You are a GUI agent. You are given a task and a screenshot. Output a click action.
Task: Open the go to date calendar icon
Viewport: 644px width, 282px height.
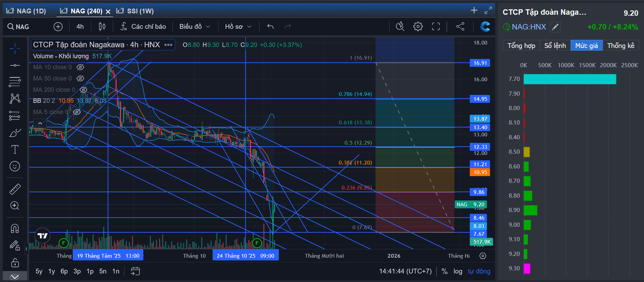click(x=135, y=271)
